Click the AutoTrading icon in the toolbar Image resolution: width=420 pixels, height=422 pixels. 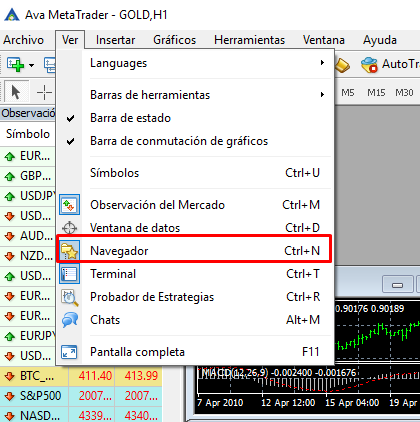click(369, 64)
